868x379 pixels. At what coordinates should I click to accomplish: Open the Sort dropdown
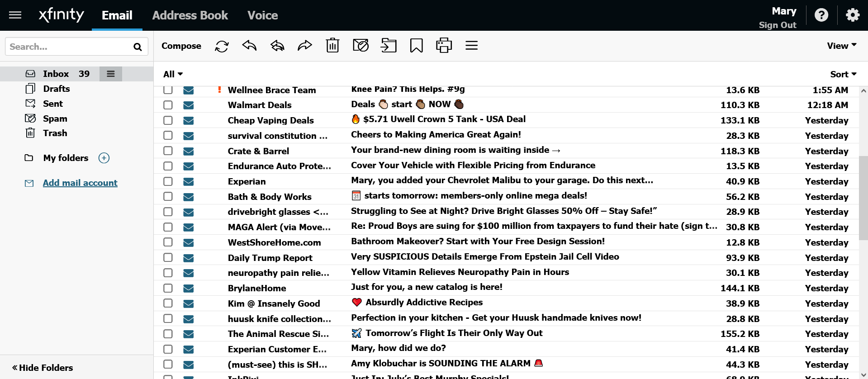(843, 74)
